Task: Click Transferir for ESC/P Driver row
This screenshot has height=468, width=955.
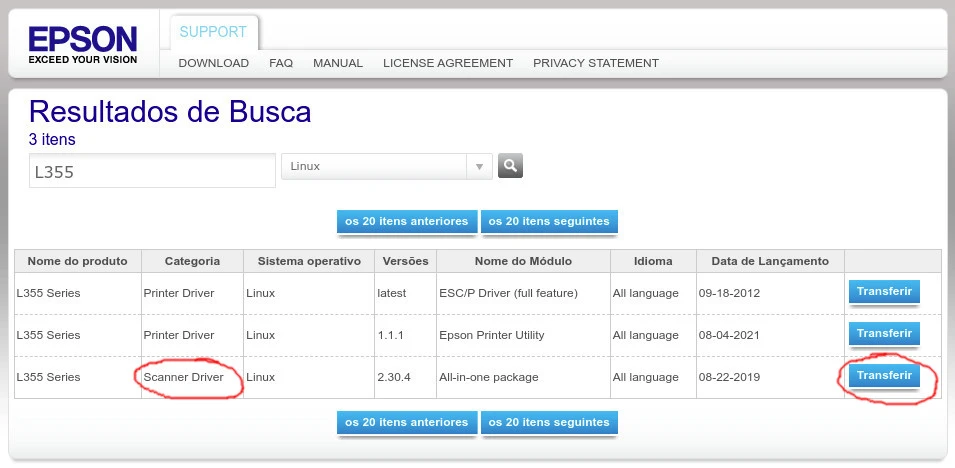Action: tap(884, 292)
